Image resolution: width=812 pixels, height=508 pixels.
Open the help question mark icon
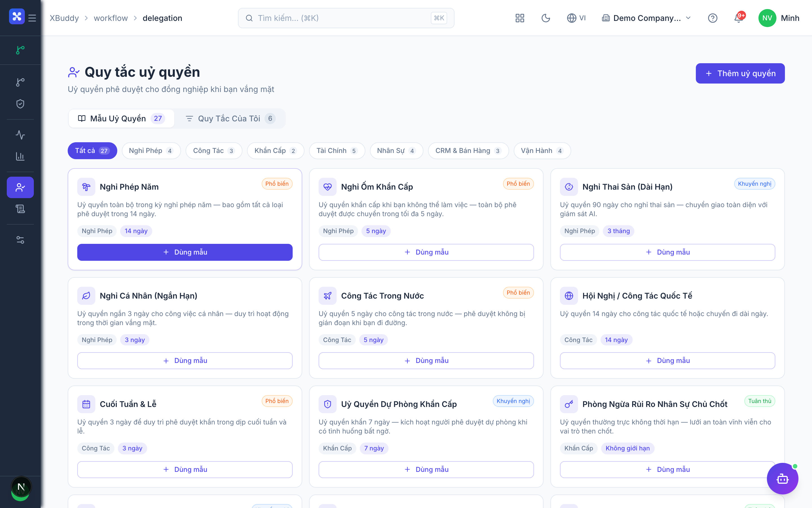click(713, 18)
